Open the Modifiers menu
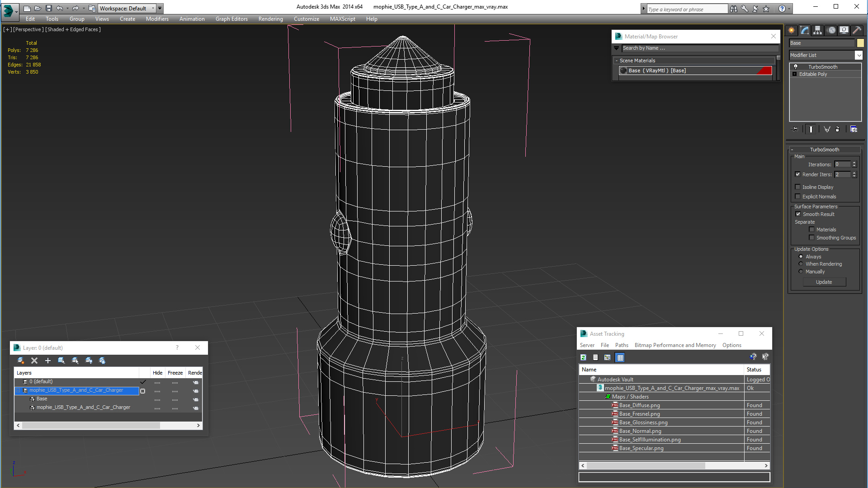 tap(157, 19)
